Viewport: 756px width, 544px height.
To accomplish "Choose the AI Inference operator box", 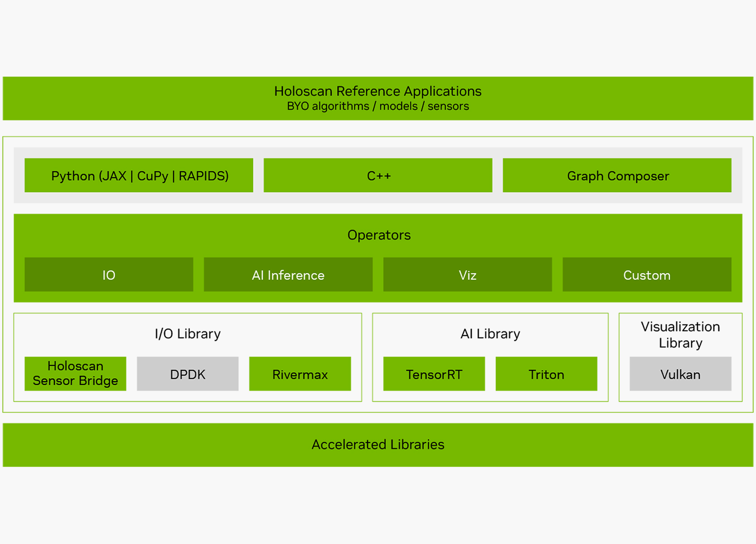I will point(288,275).
